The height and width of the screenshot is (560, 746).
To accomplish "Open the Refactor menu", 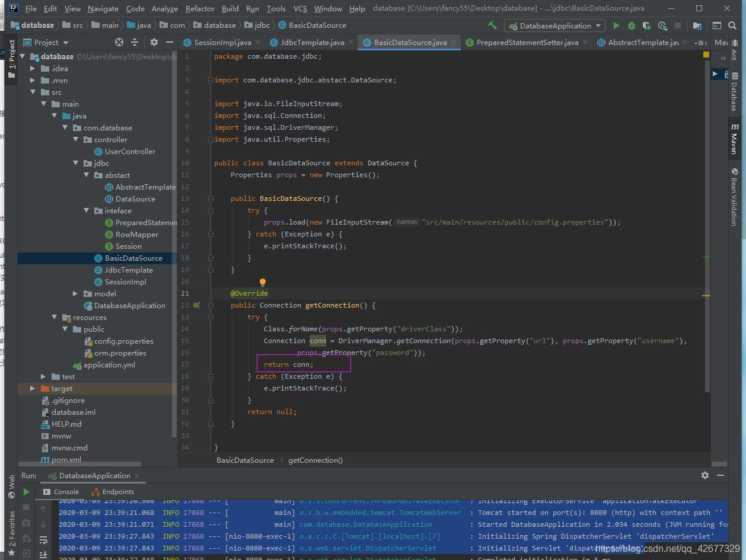I will 200,8.
